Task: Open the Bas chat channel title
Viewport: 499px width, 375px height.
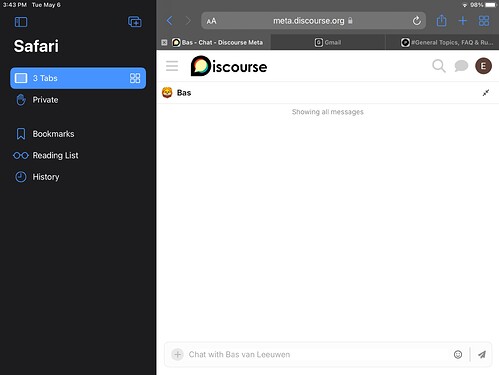Action: click(184, 93)
